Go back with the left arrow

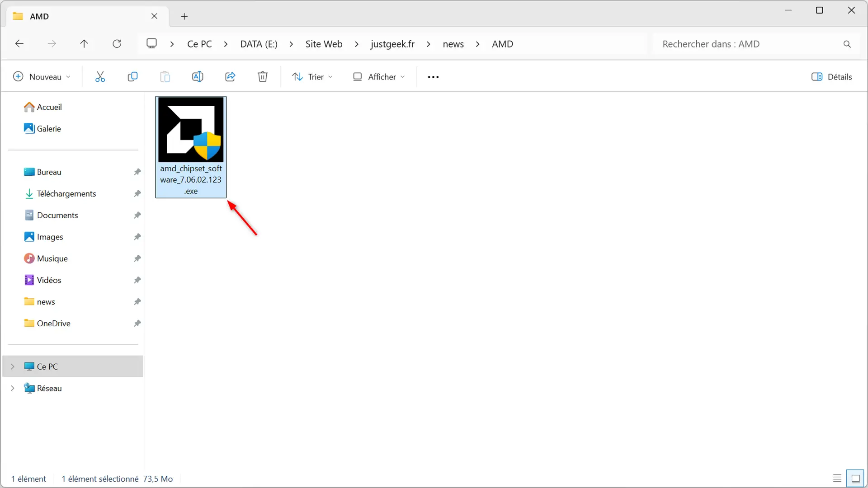19,44
